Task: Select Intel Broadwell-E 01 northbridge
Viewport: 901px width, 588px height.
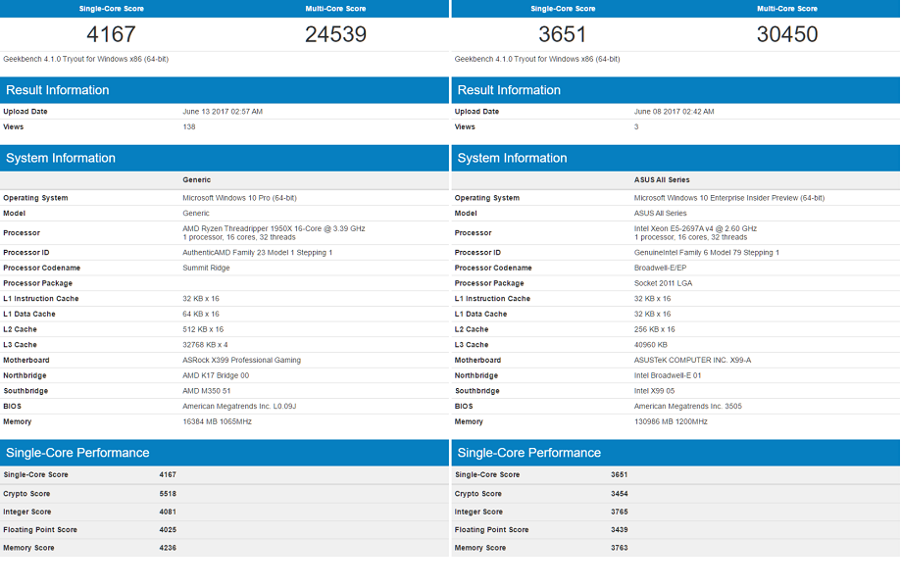Action: 668,375
